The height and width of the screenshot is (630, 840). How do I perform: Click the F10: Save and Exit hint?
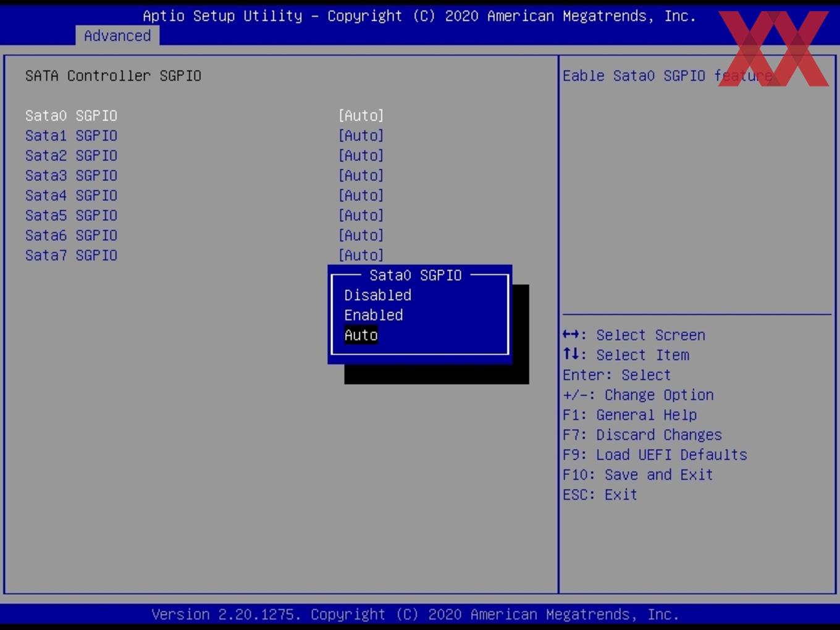point(637,475)
